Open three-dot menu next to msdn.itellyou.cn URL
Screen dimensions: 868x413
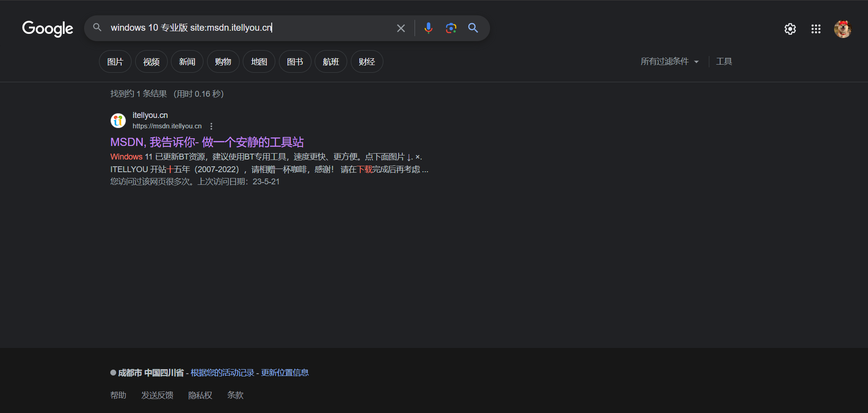[x=211, y=126]
